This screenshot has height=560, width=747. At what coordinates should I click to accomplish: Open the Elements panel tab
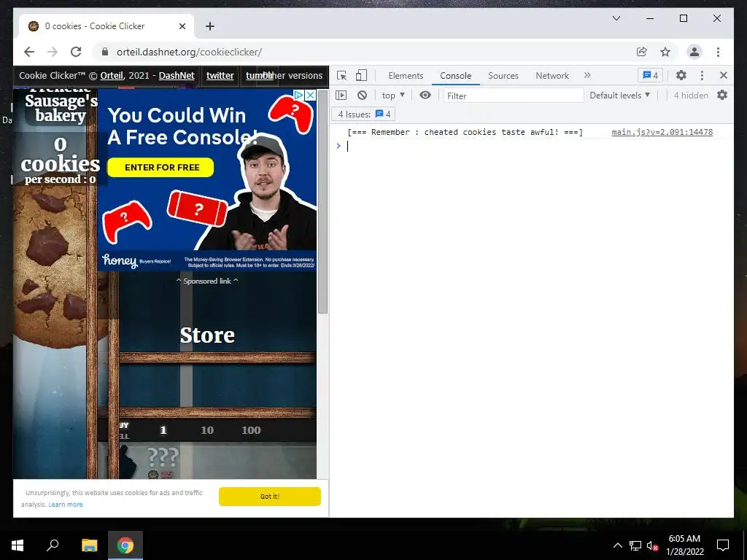(406, 76)
